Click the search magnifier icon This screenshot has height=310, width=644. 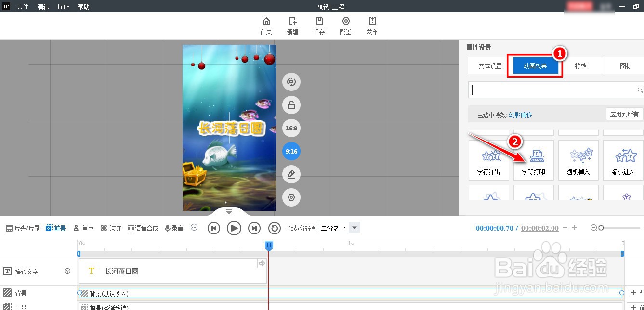[640, 90]
